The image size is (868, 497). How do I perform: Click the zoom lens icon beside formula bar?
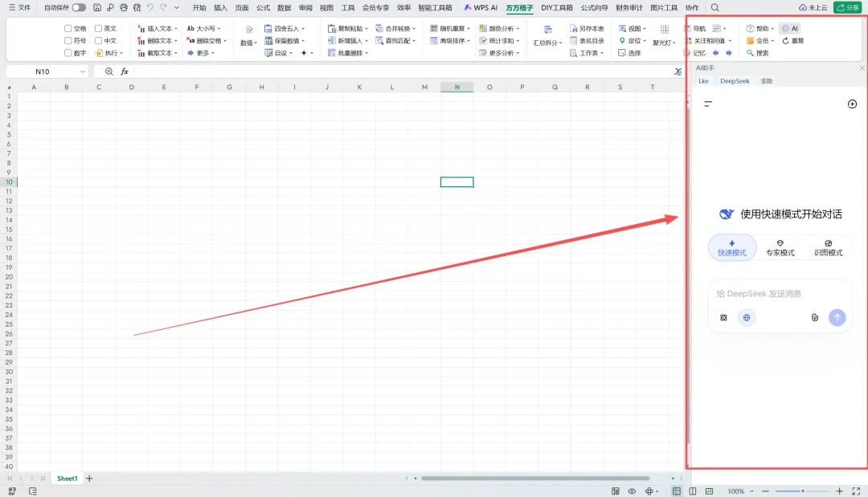tap(109, 71)
